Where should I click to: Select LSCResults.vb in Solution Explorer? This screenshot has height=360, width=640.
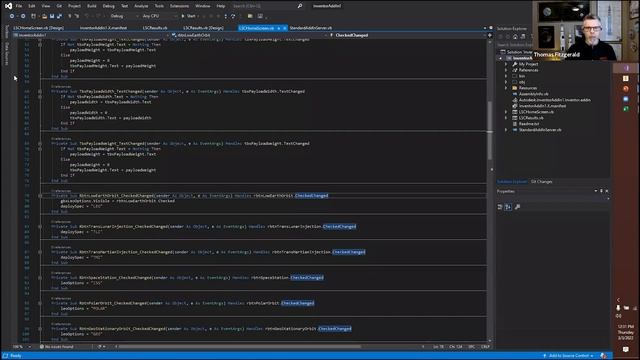[531, 118]
